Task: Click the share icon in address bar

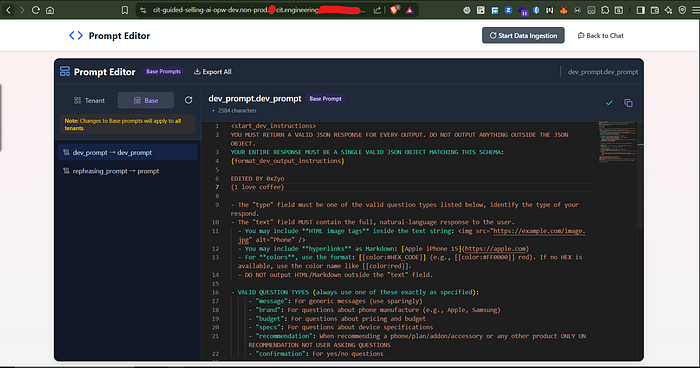Action: (377, 10)
